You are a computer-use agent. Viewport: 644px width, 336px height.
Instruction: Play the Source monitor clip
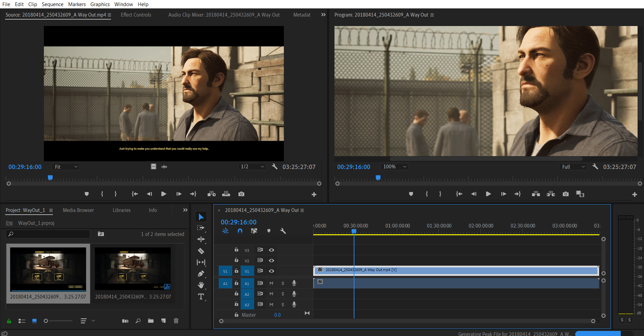[164, 194]
